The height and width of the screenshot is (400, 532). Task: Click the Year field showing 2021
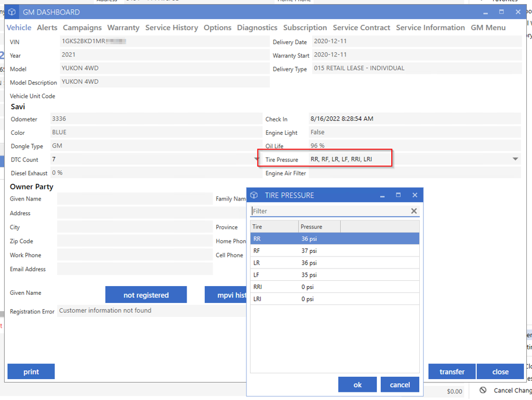point(165,55)
